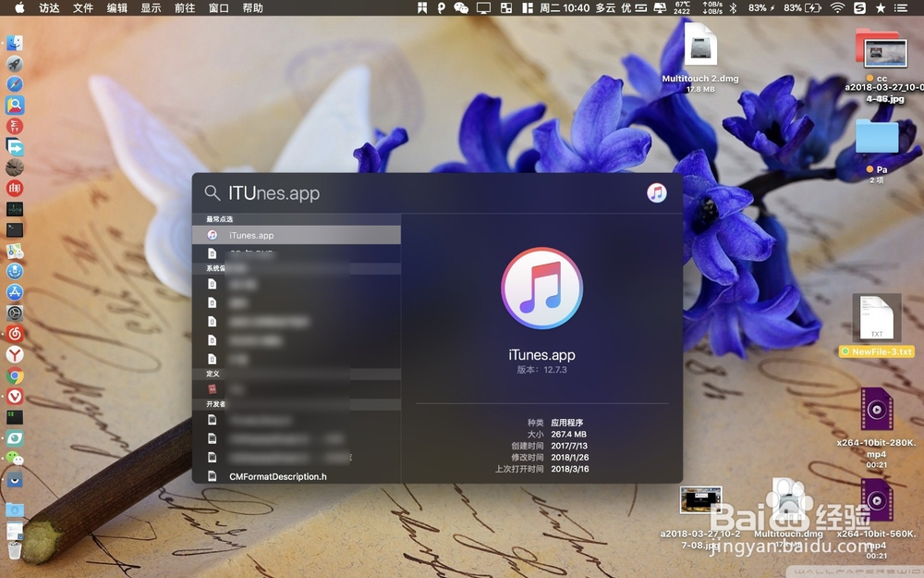Launch NetEase Music red icon in Dock
Screen dimensions: 924x578
click(15, 334)
